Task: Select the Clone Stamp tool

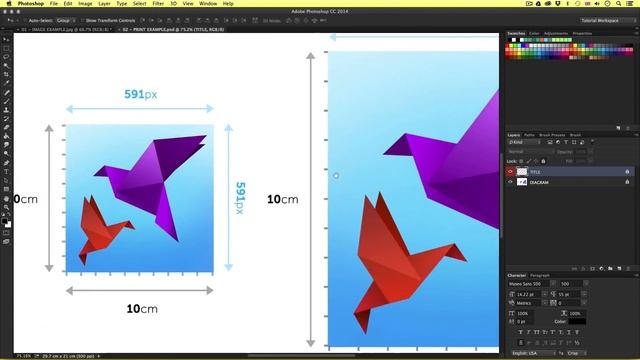Action: coord(6,110)
